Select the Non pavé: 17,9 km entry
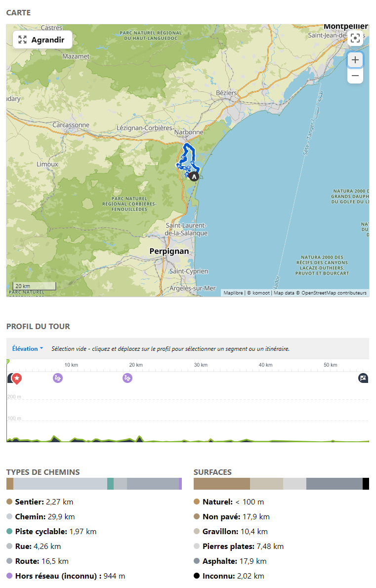The height and width of the screenshot is (588, 376). (x=232, y=517)
